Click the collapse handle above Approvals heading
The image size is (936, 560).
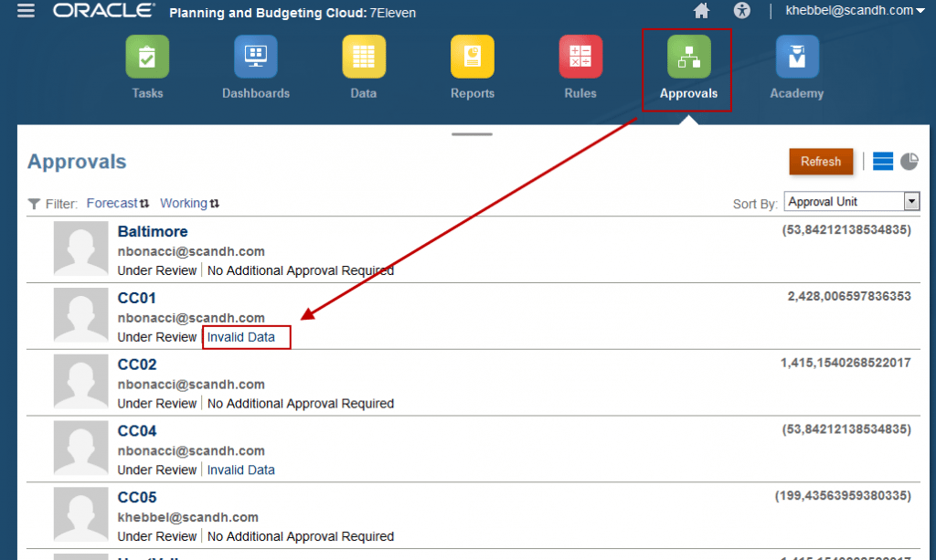[473, 134]
